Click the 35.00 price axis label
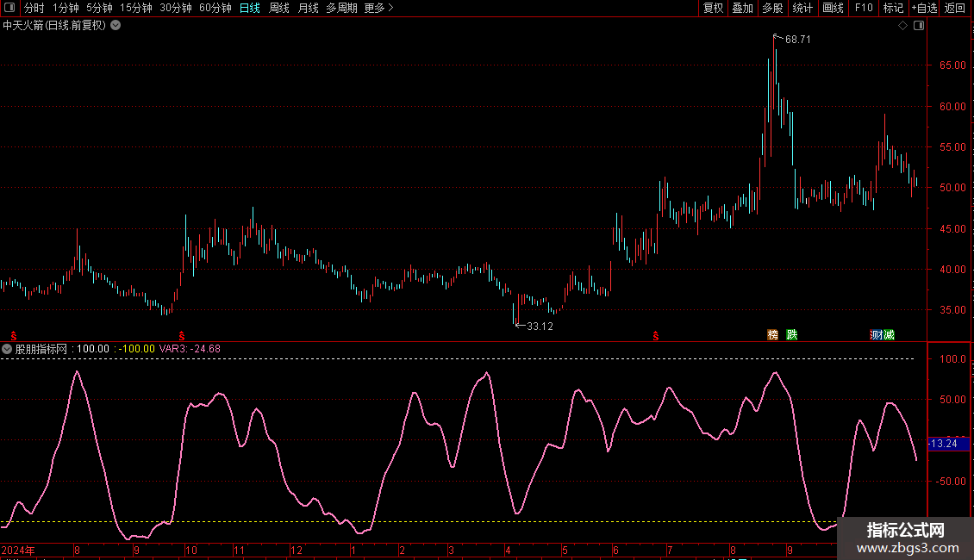The image size is (974, 560). pos(952,310)
